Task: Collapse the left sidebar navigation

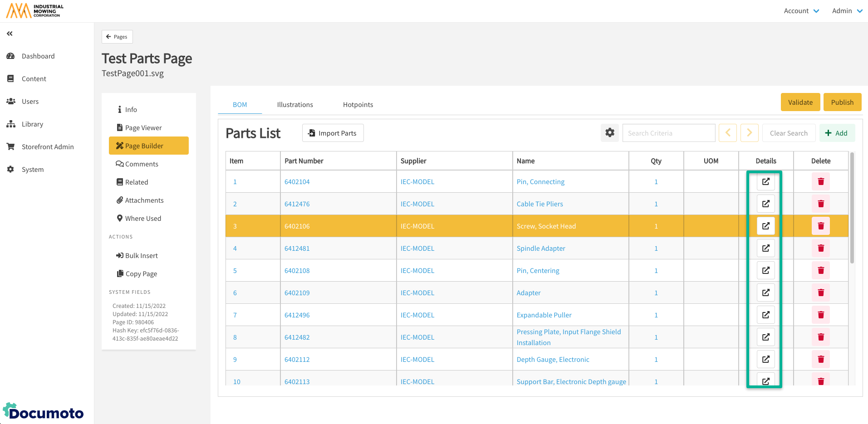Action: pos(10,34)
